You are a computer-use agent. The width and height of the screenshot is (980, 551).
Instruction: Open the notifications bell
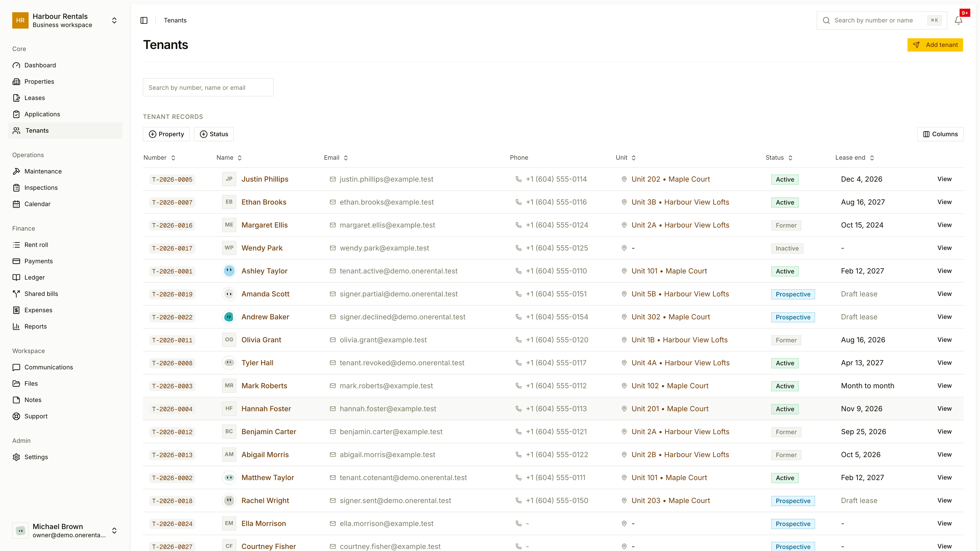(958, 20)
